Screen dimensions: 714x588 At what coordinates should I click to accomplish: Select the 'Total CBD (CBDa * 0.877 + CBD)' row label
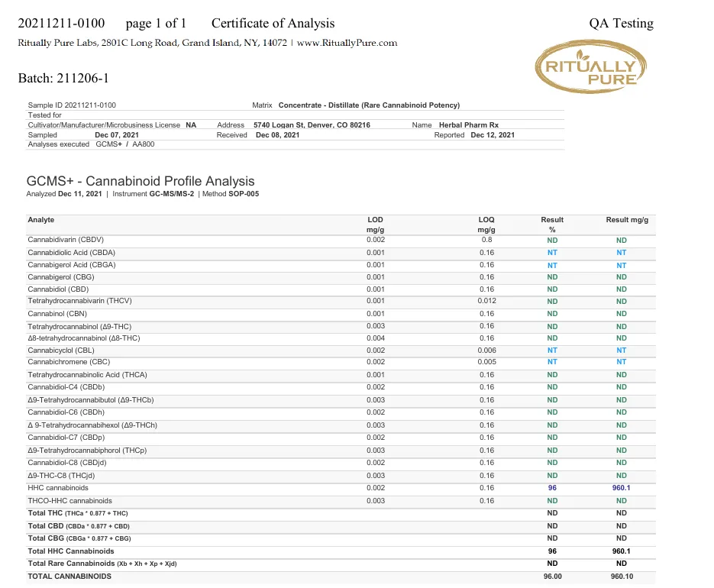point(79,526)
